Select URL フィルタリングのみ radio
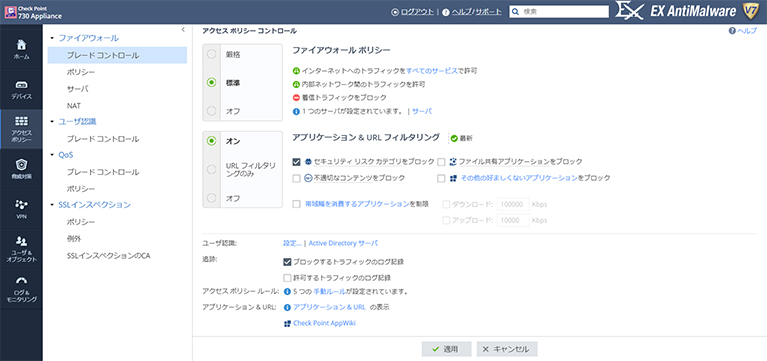This screenshot has width=767, height=361. [x=211, y=169]
